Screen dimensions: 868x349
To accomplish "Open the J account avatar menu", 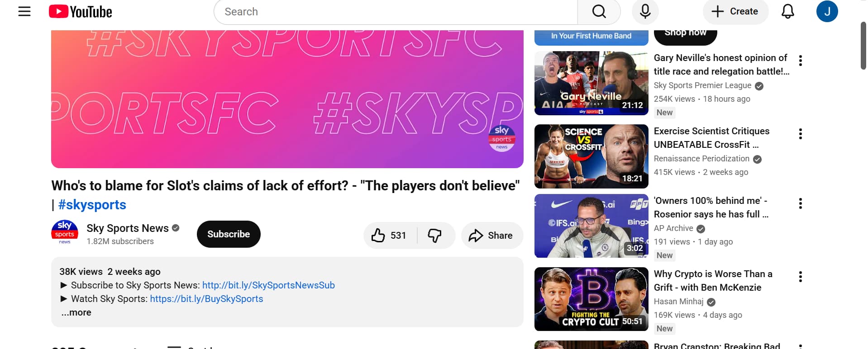I will [827, 11].
